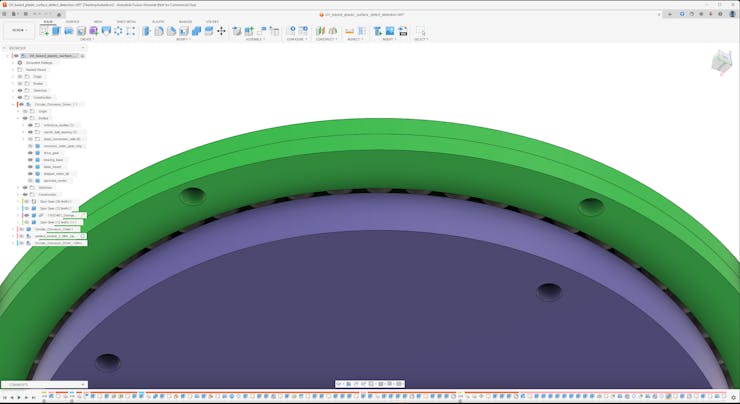
Task: Hide the Construction folder using its eye icon
Action: point(19,97)
